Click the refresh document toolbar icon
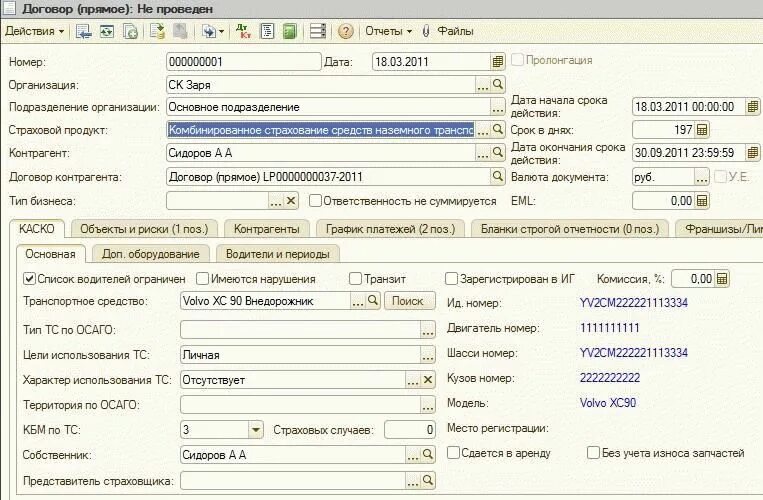Viewport: 763px width, 500px height. point(107,32)
